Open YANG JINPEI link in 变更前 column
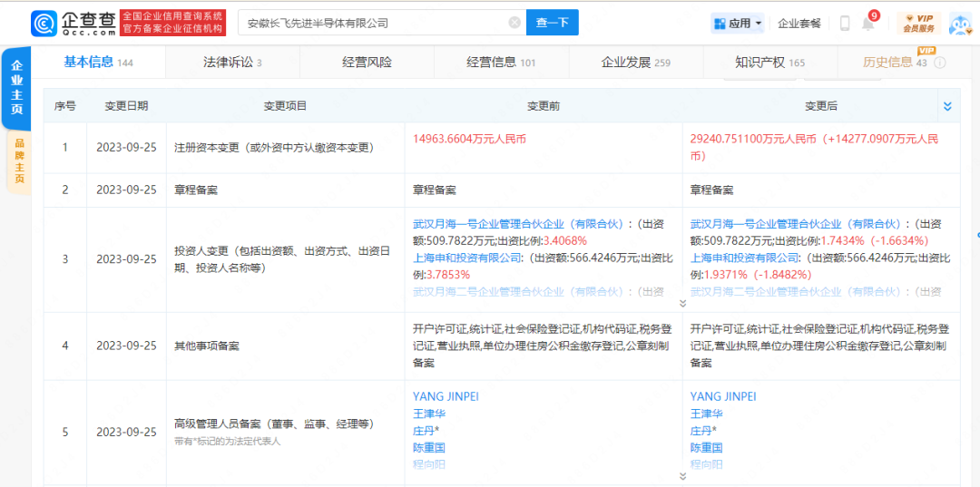The image size is (980, 487). coord(446,396)
